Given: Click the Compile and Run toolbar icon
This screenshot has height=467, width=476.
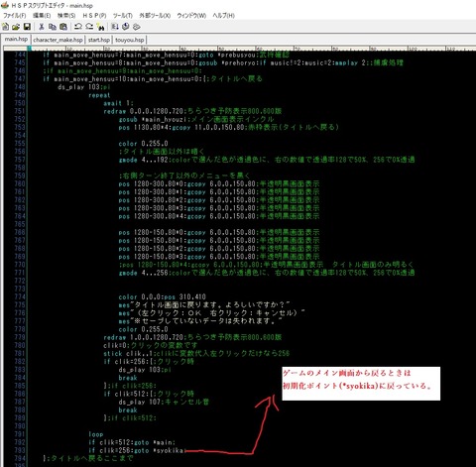Looking at the screenshot, I should (115, 27).
